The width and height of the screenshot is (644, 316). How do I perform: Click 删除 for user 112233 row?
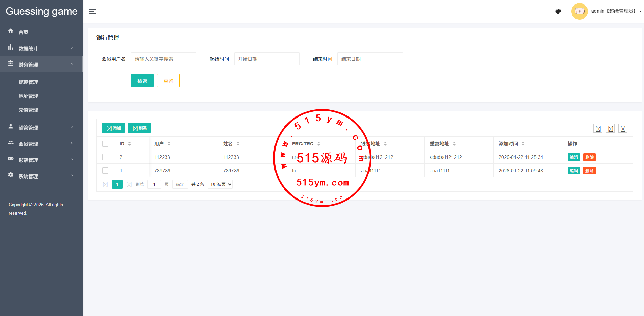pos(589,157)
